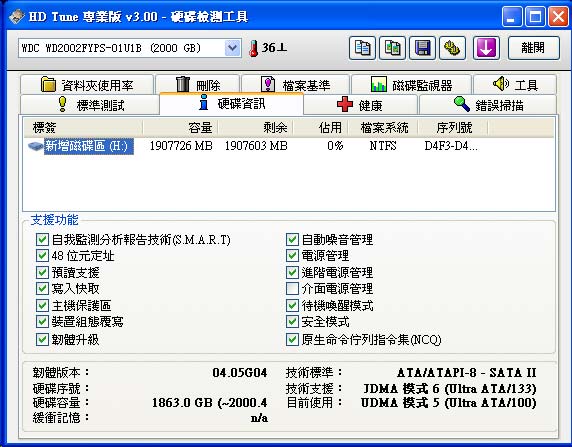Toggle the NCQ 原生命令佇列 checkbox

coord(292,340)
